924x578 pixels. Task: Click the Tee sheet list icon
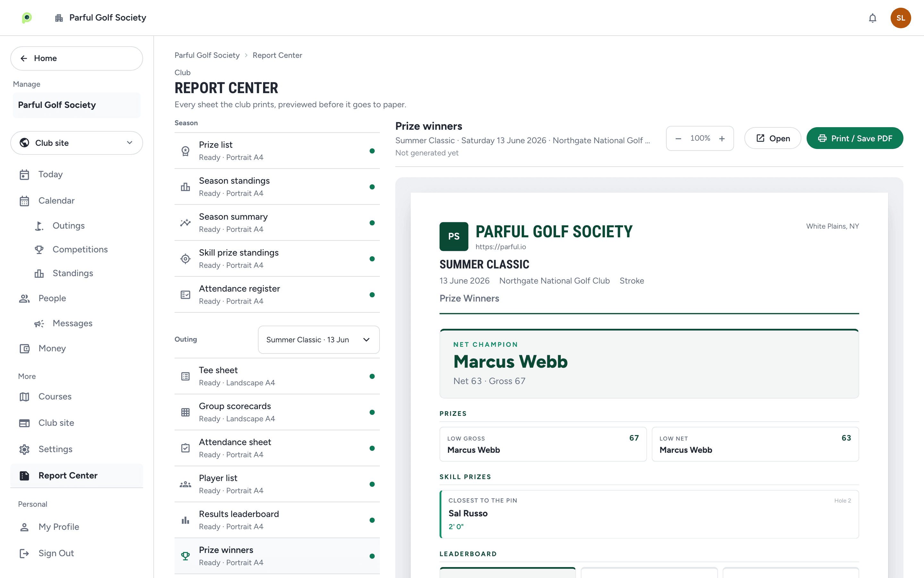(185, 377)
